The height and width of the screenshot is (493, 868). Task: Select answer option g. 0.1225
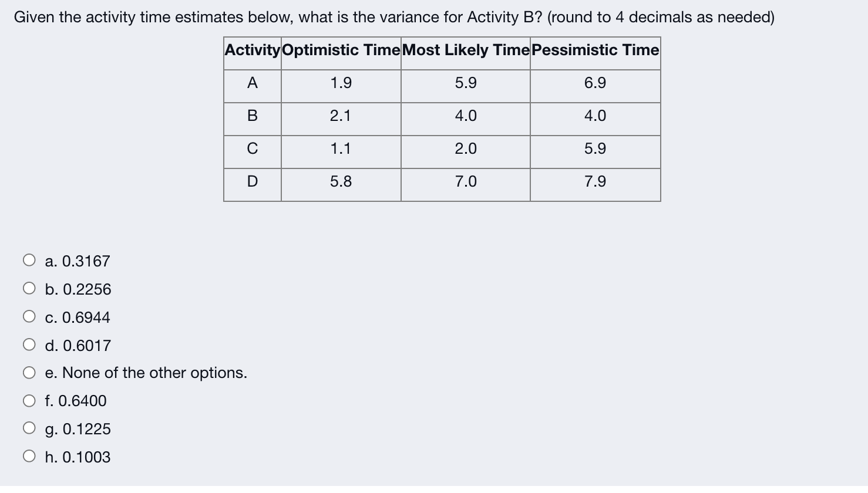pos(29,428)
